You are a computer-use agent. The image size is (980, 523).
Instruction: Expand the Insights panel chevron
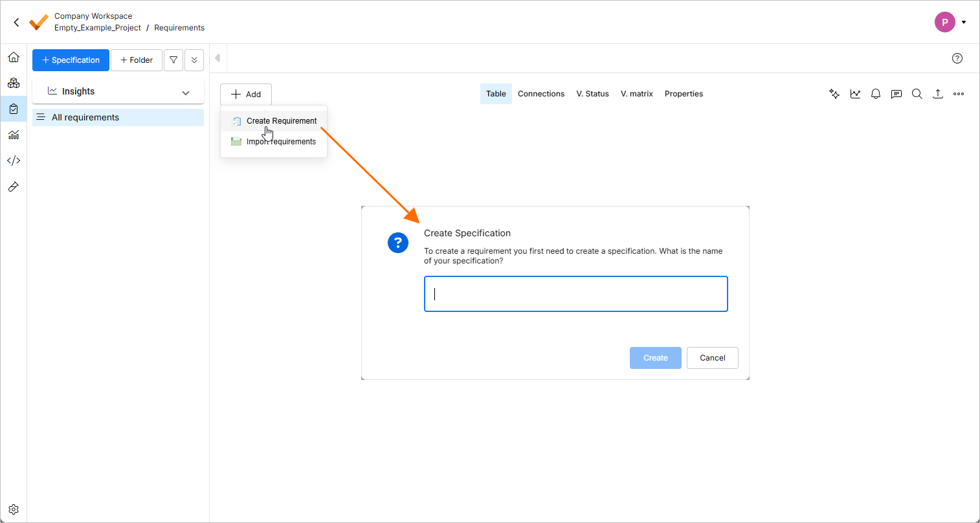click(186, 92)
